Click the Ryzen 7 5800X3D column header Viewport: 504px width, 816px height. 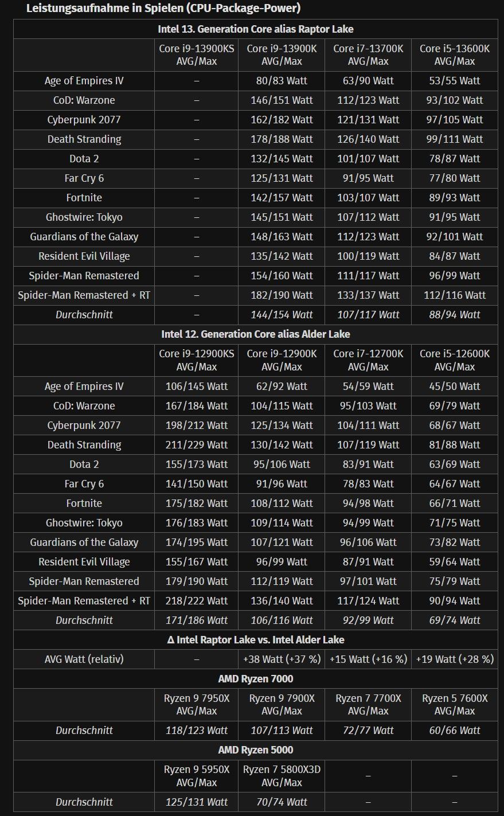click(x=282, y=776)
